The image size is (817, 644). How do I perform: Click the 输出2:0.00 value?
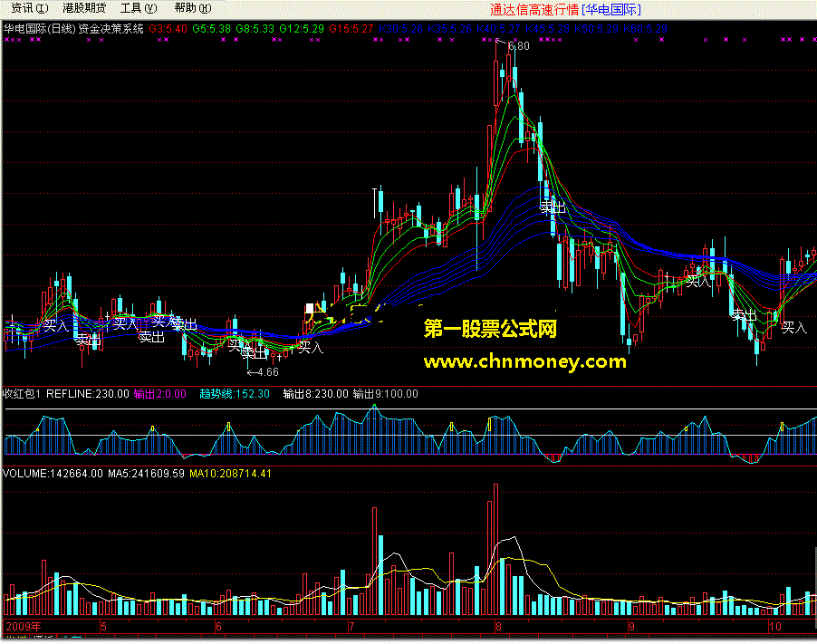160,394
